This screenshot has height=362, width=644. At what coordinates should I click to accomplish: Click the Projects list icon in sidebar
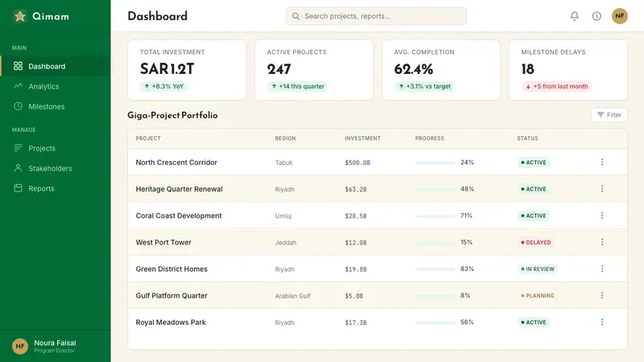point(18,148)
